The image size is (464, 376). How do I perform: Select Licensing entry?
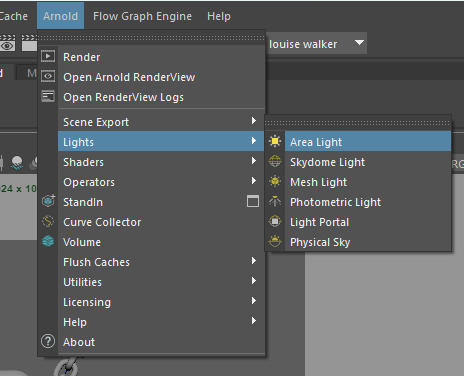[161, 302]
